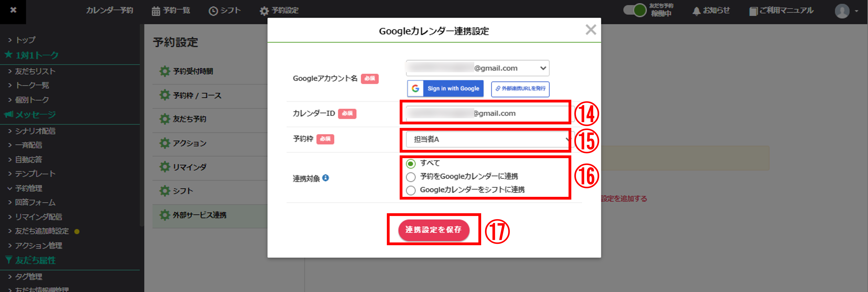The image size is (868, 292).
Task: Open the お知らせ notifications menu
Action: [x=711, y=11]
